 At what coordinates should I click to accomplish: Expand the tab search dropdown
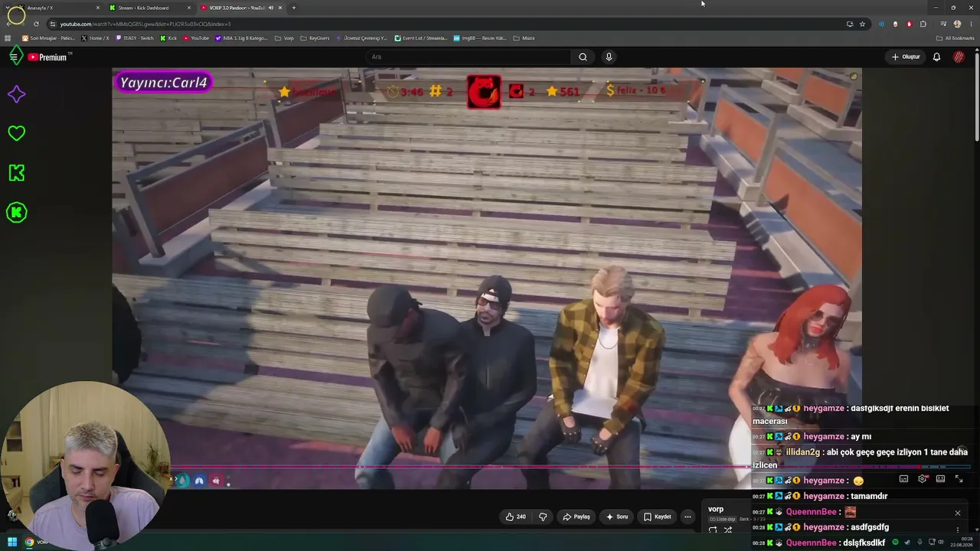tap(8, 8)
